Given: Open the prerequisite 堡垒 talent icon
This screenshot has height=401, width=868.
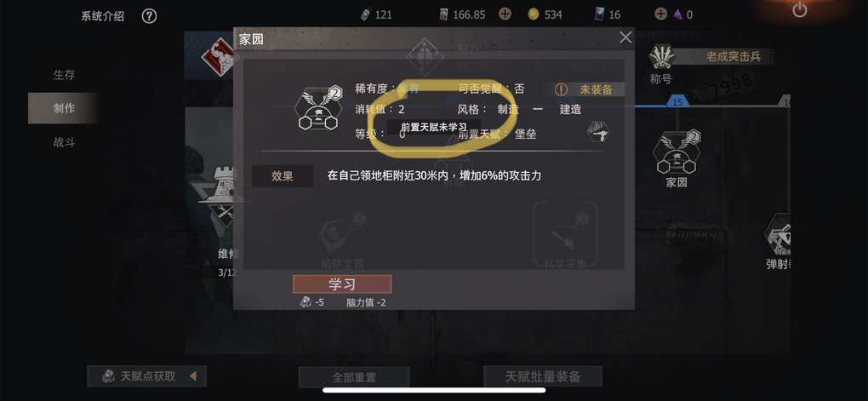Looking at the screenshot, I should coord(598,131).
